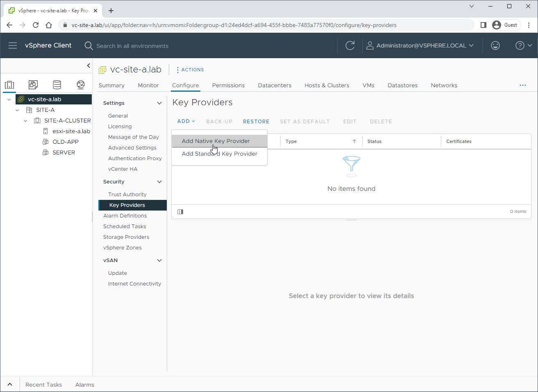The width and height of the screenshot is (538, 392).
Task: Open the Hosts & Clusters tab
Action: coord(327,85)
